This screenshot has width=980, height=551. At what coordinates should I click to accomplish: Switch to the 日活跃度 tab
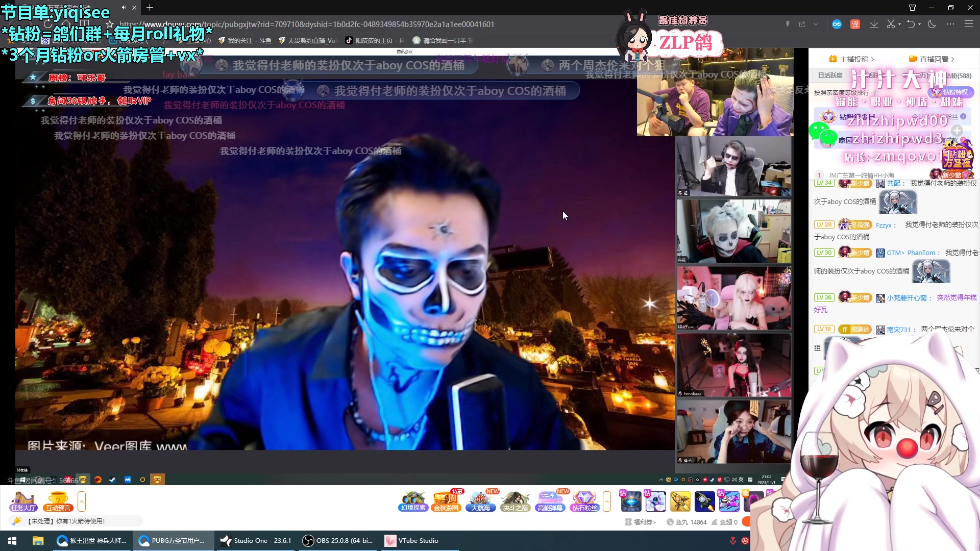[x=830, y=76]
